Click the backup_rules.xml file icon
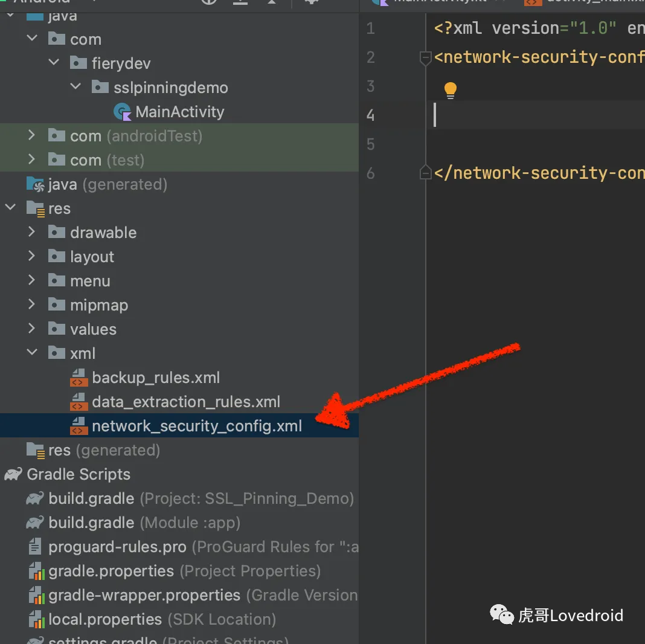This screenshot has width=645, height=644. [x=79, y=378]
